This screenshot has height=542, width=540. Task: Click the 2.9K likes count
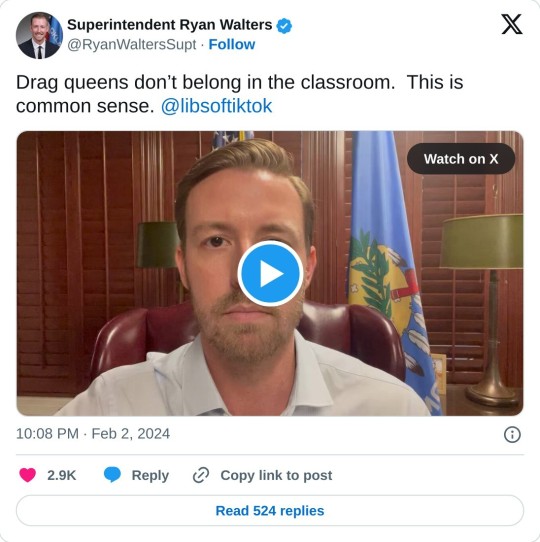pyautogui.click(x=62, y=475)
